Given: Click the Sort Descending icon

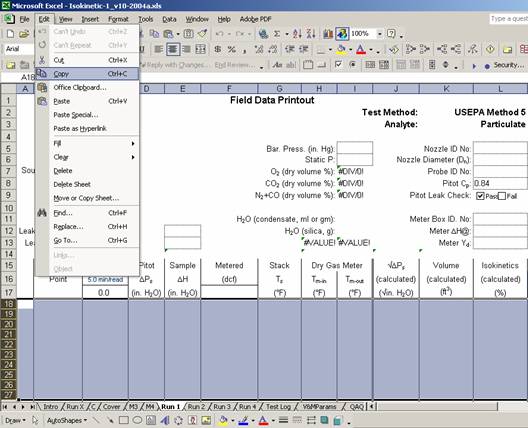Looking at the screenshot, I should click(310, 34).
